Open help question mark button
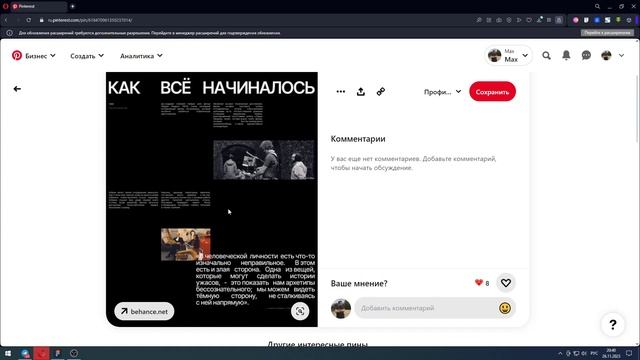 (613, 325)
